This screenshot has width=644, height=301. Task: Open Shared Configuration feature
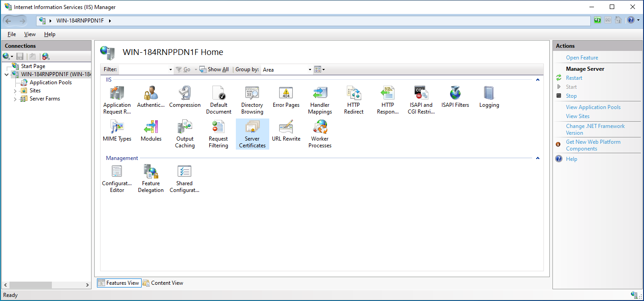185,178
